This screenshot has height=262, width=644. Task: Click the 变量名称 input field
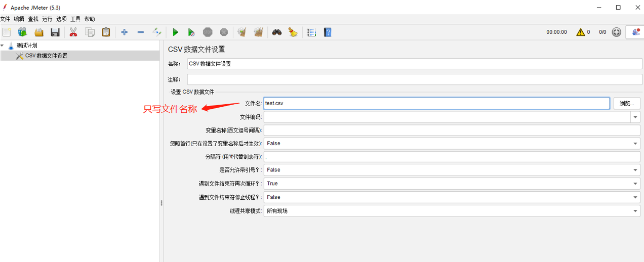(x=452, y=130)
